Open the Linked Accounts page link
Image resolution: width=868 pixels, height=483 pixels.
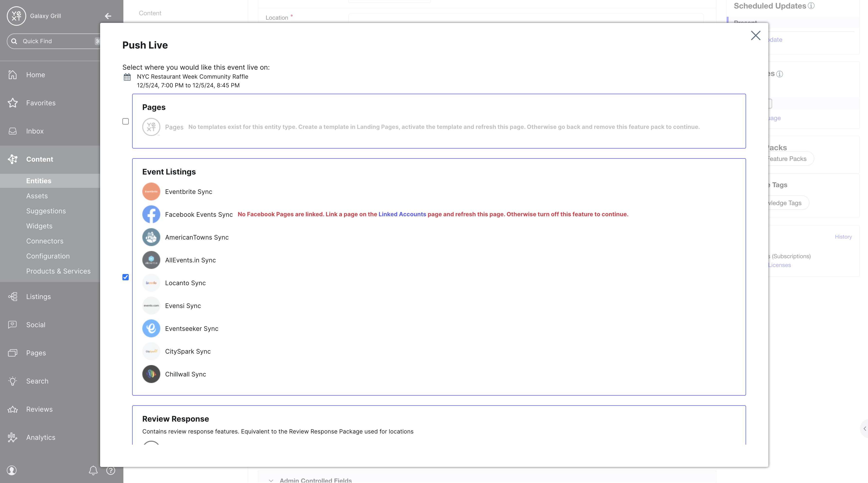(x=402, y=214)
